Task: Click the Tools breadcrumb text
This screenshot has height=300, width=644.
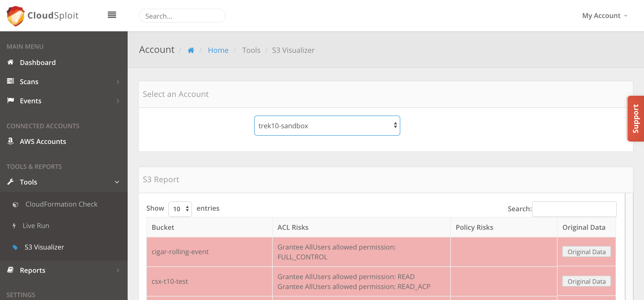Action: tap(251, 50)
